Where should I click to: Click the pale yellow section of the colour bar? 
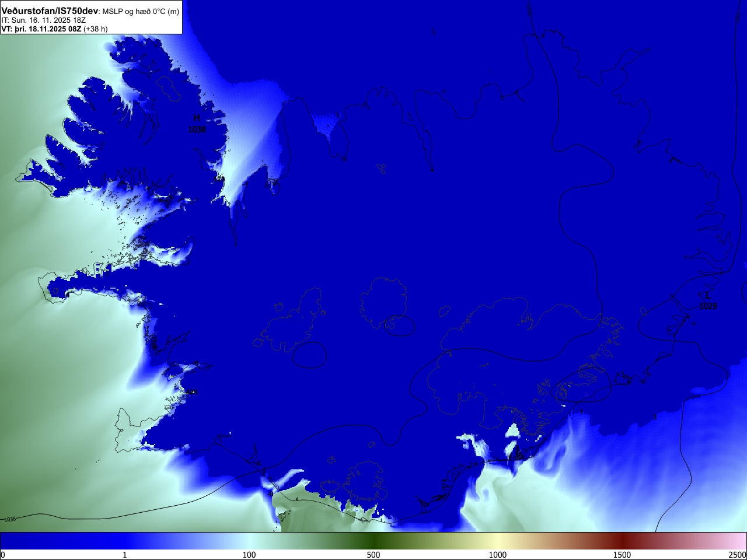pyautogui.click(x=498, y=541)
